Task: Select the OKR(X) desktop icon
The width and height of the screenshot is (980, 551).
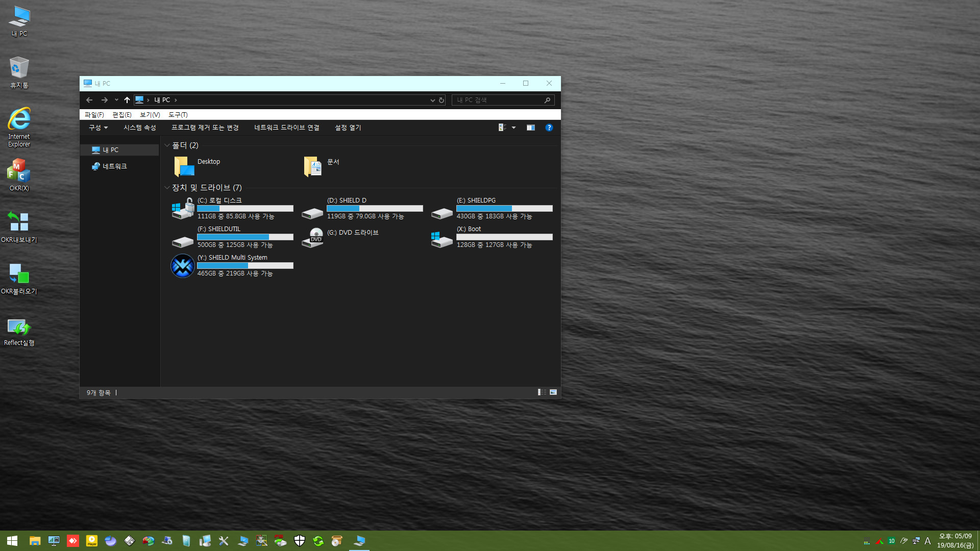Action: [19, 175]
